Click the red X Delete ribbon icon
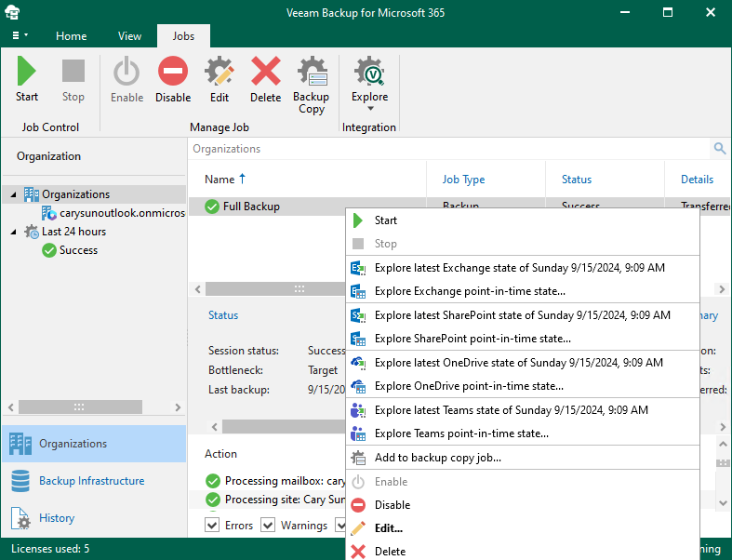 coord(266,71)
